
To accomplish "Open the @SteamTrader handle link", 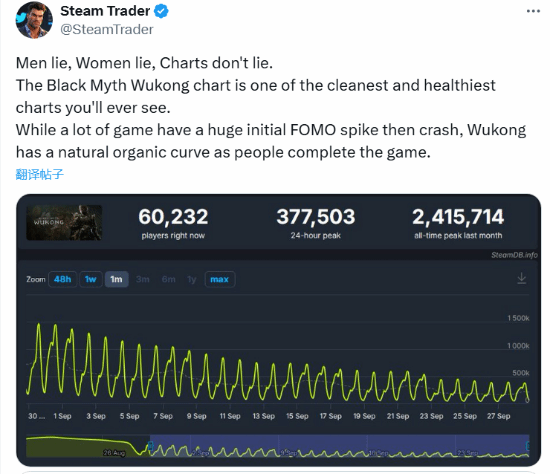I will pos(107,29).
